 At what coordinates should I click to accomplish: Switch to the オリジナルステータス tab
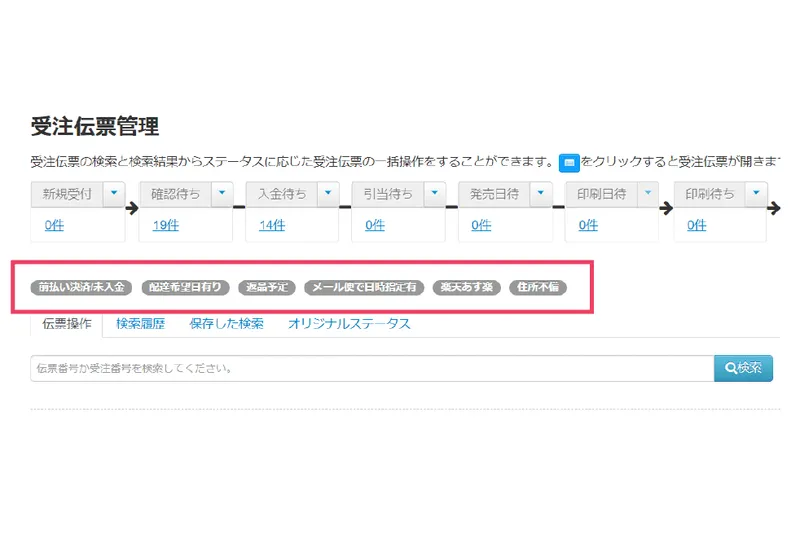[349, 324]
